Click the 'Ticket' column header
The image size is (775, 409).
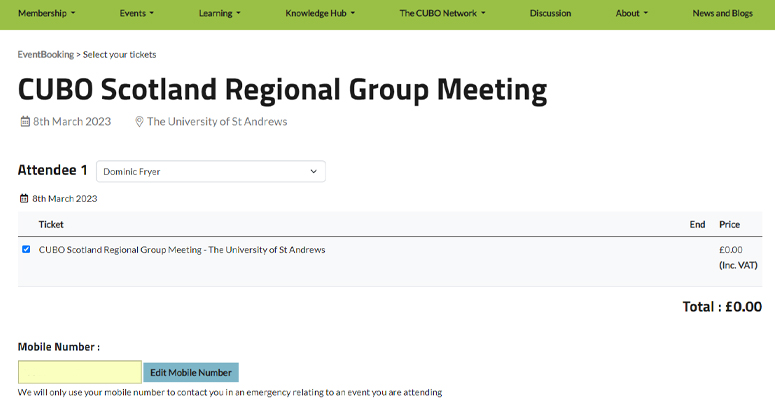tap(51, 225)
